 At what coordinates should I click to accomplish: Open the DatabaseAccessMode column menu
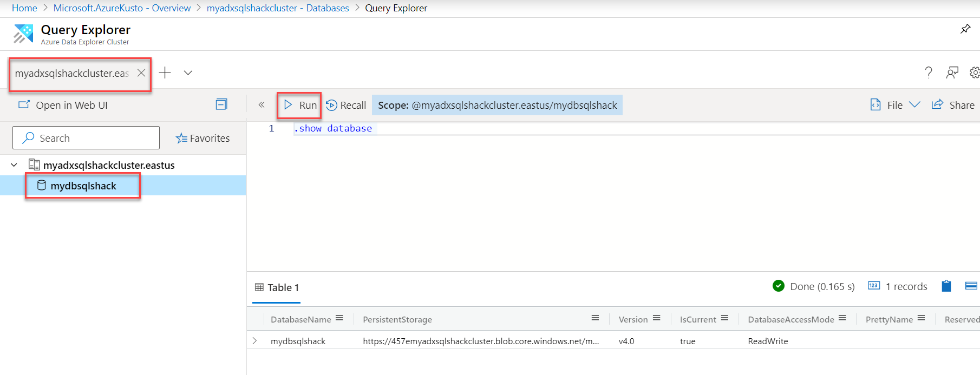(842, 318)
